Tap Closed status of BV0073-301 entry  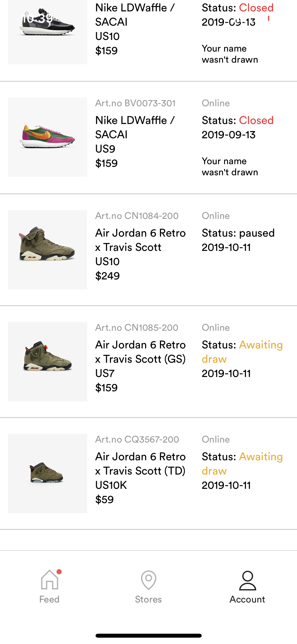(x=256, y=121)
